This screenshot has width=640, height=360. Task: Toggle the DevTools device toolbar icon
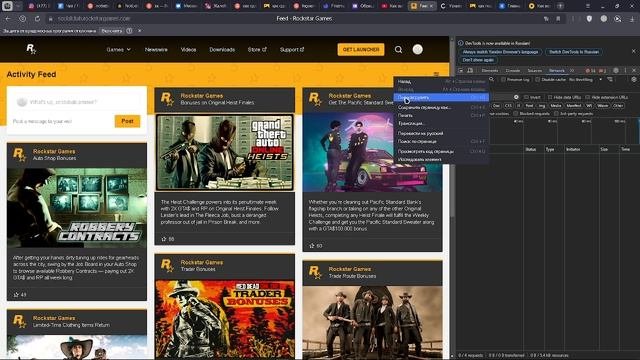(470, 70)
